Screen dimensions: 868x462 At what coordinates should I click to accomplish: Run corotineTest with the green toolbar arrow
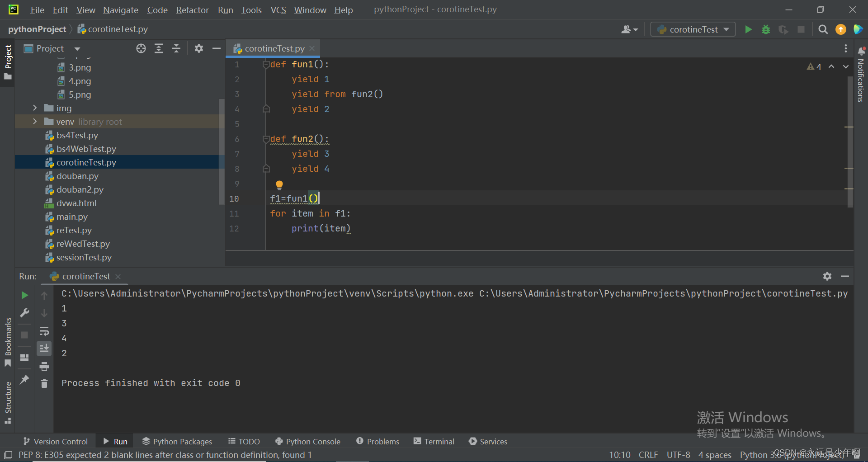(748, 29)
